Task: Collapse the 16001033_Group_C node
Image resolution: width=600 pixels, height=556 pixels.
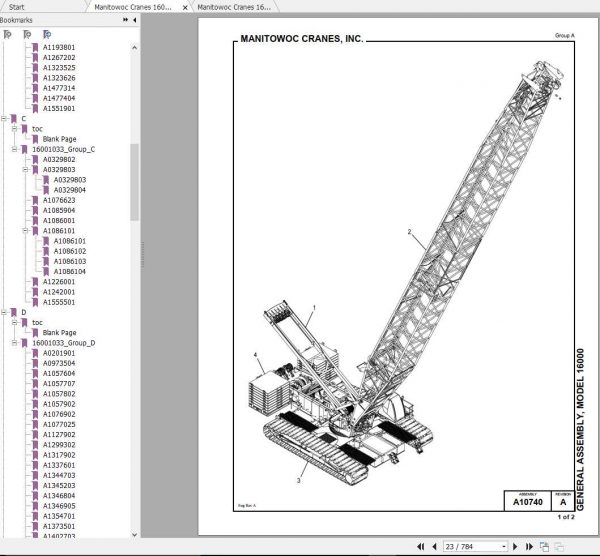Action: point(15,149)
